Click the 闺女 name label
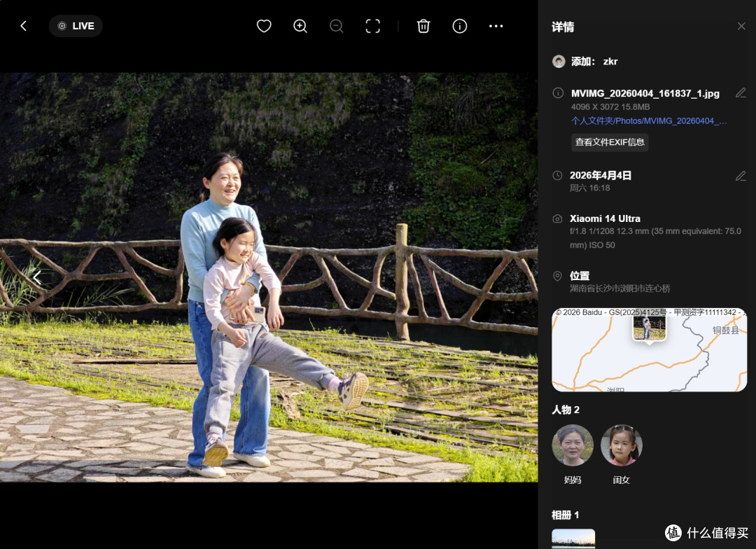 [621, 480]
